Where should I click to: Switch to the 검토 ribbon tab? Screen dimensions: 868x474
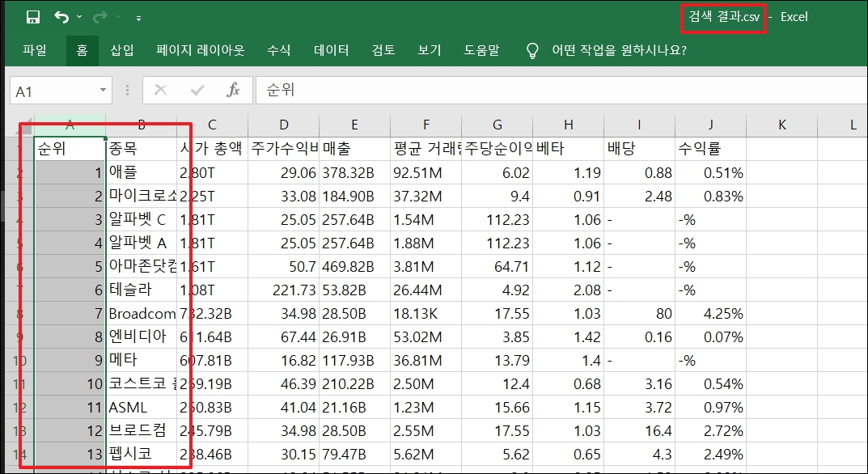383,50
